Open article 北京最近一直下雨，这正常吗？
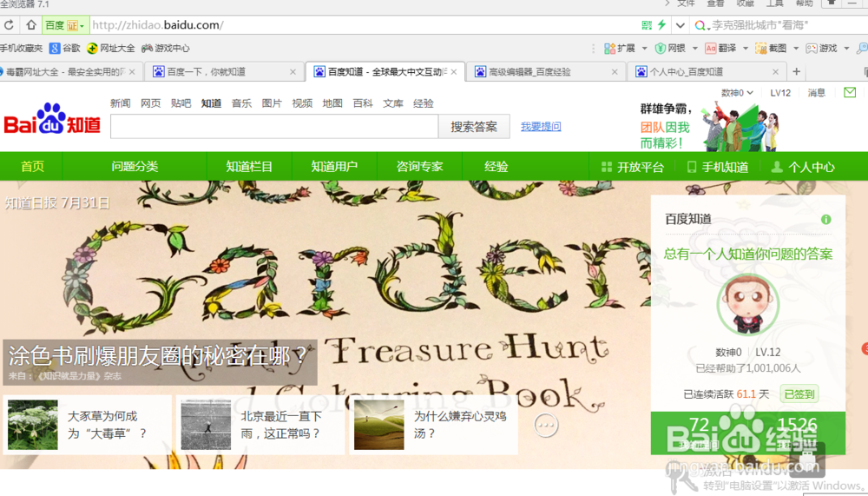Viewport: 868px width, 496px height. pos(260,425)
